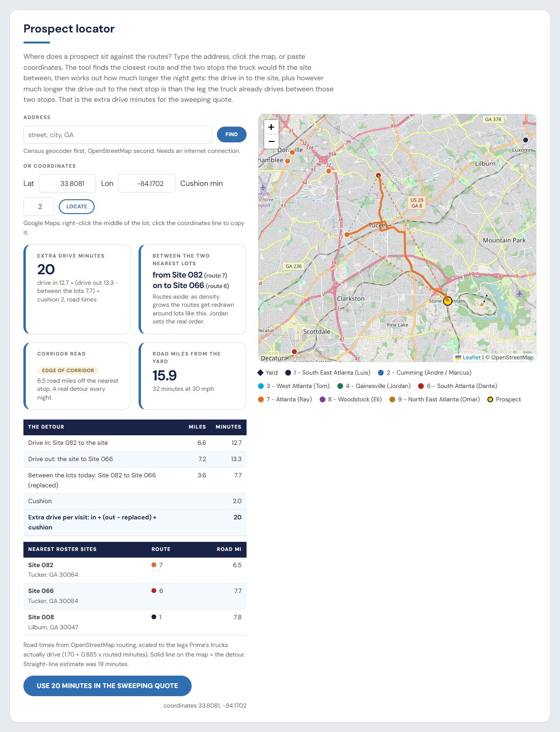Screen dimensions: 560x732
Task: Click "on to Site 066 (route 6)" text
Action: pyautogui.click(x=191, y=286)
